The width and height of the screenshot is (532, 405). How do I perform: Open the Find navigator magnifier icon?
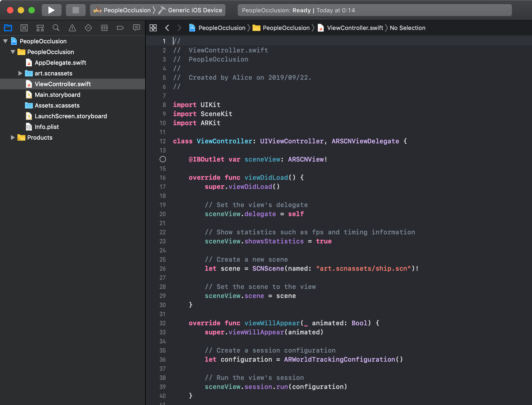tap(56, 28)
